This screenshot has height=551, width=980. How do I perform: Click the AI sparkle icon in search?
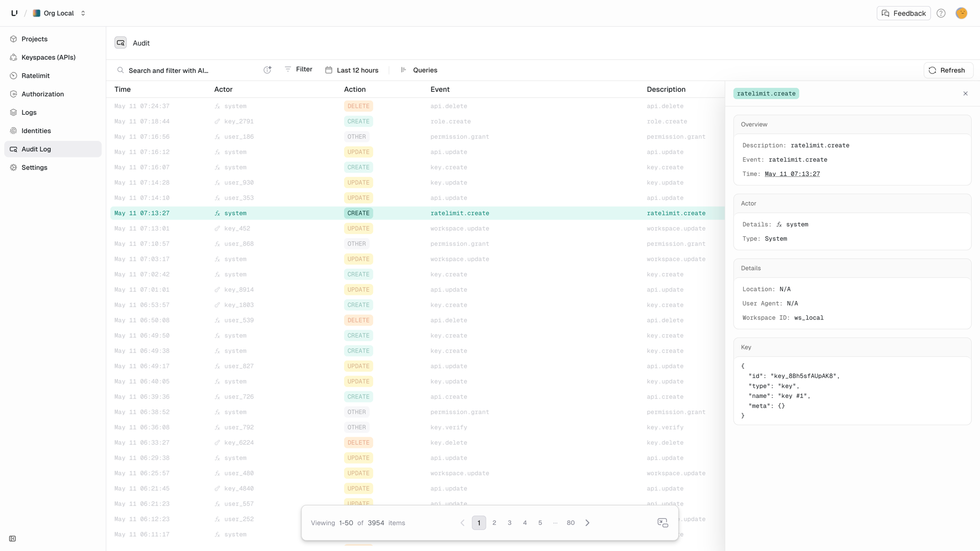pyautogui.click(x=267, y=70)
